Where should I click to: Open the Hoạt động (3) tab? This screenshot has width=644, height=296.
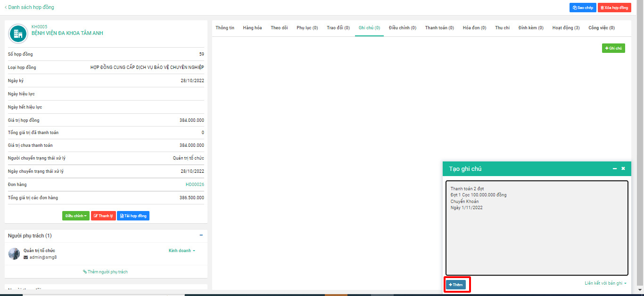[566, 28]
